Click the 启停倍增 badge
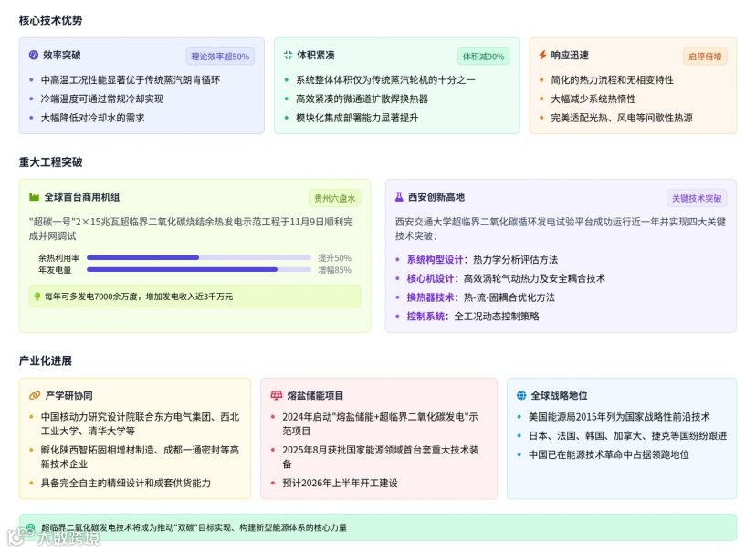 pos(705,57)
